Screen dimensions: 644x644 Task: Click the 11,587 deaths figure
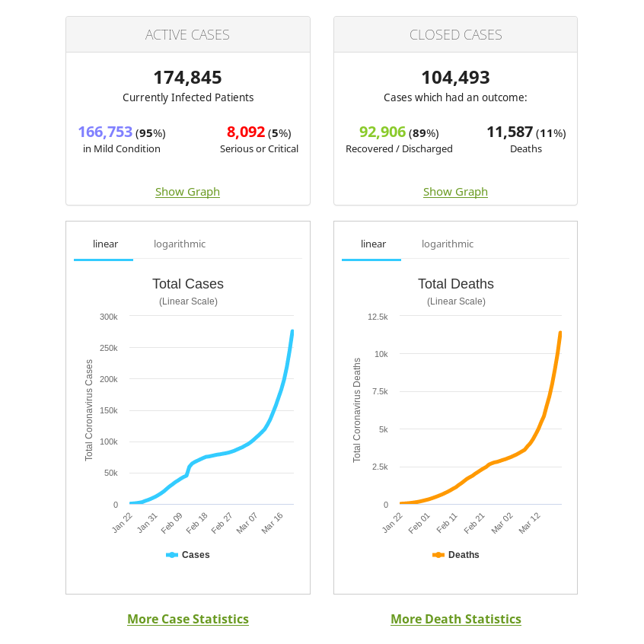(509, 132)
